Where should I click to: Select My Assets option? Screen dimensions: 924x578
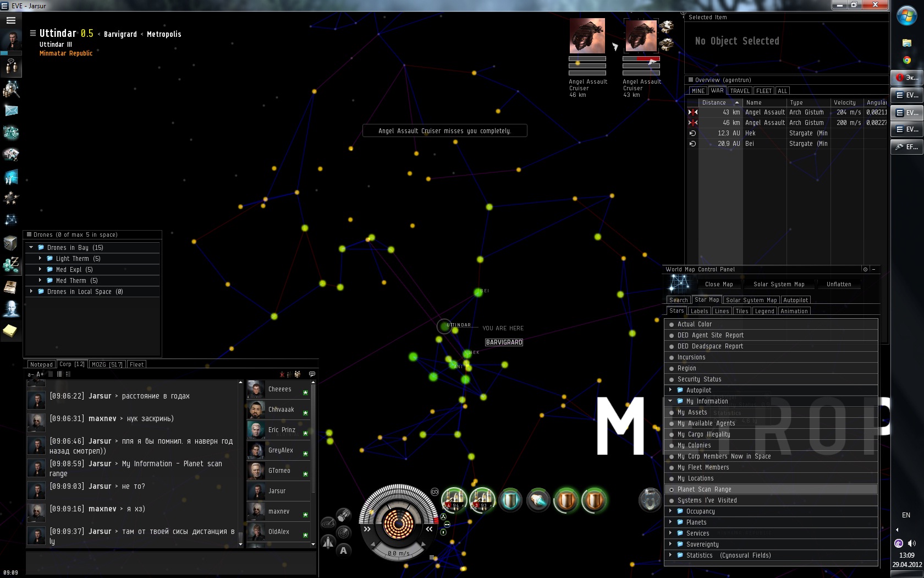point(771,412)
